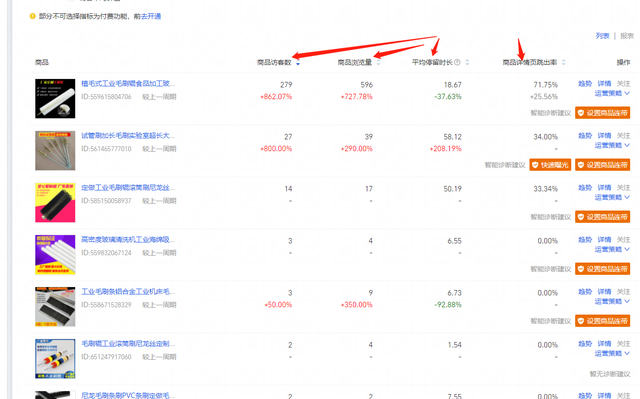The image size is (640, 399).
Task: Open product title 毛刷辊工业滚筒刷尼龙丝定制
Action: tap(128, 344)
